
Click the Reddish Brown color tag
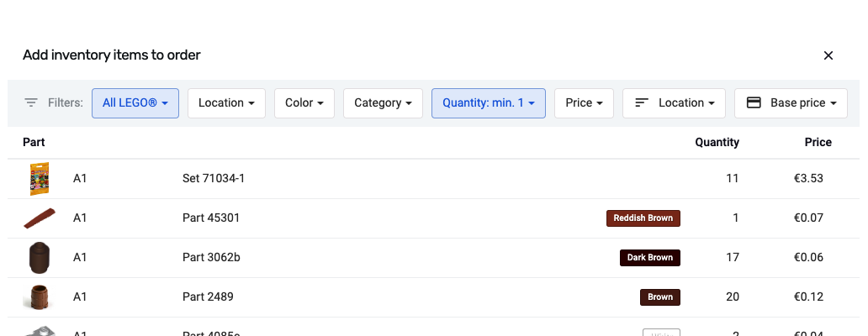click(643, 218)
